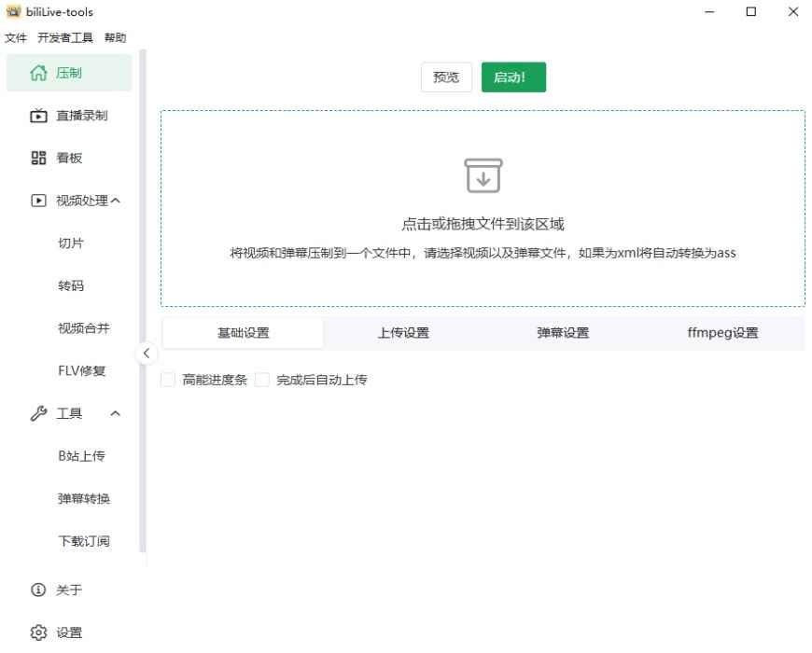This screenshot has width=812, height=653.
Task: Click the biliLive-tools app icon in title bar
Action: pos(13,11)
